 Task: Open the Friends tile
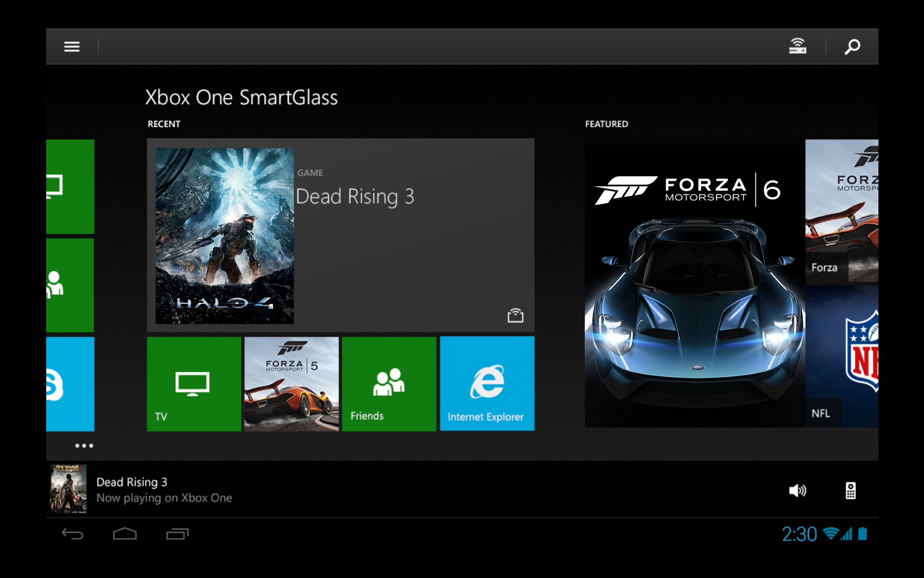click(389, 384)
